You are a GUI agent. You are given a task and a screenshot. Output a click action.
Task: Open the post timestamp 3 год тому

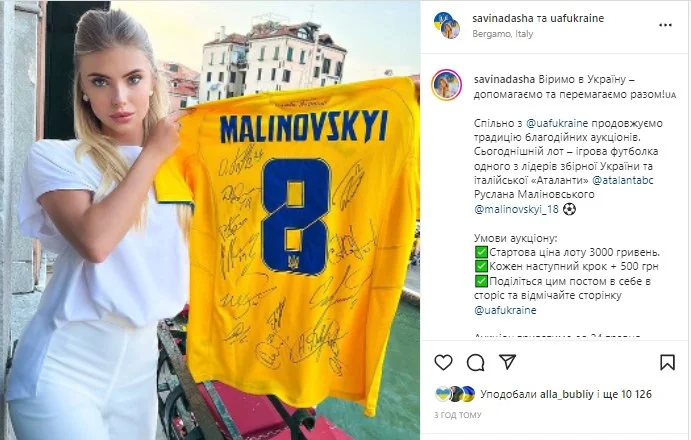pyautogui.click(x=457, y=415)
